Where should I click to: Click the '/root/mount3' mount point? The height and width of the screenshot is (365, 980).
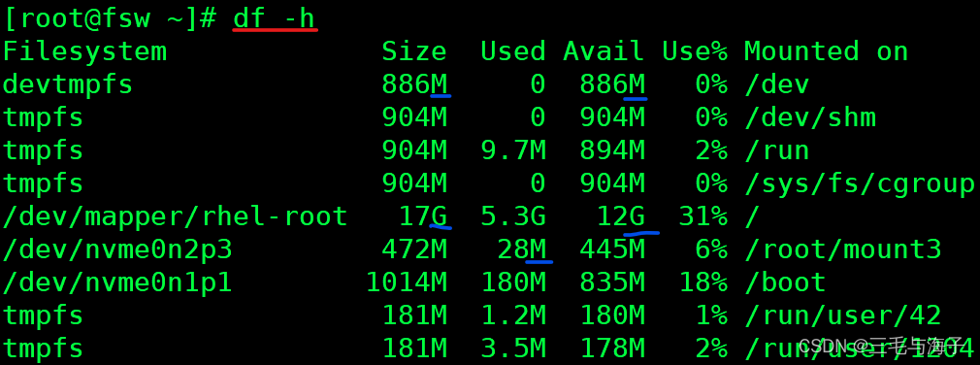coord(842,250)
